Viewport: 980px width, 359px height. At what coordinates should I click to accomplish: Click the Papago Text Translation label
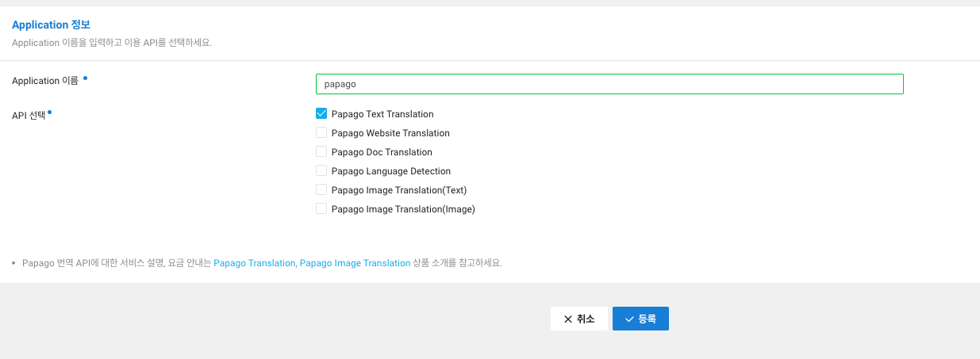[x=382, y=114]
